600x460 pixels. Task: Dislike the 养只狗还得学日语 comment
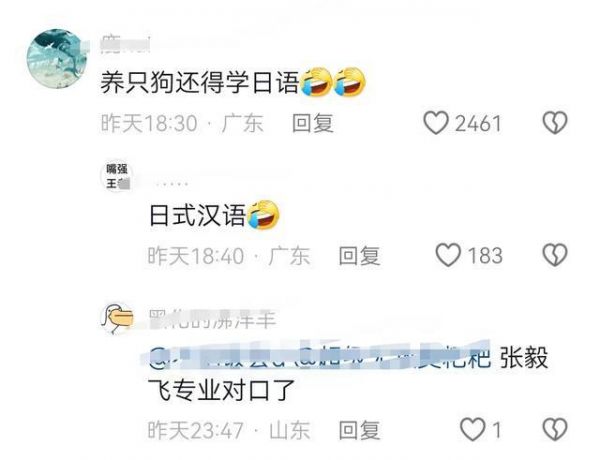[555, 123]
